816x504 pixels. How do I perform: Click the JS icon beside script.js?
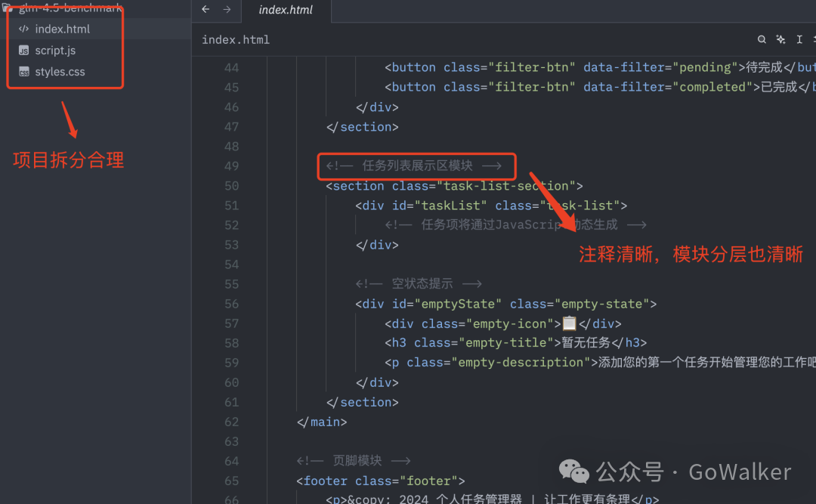point(23,51)
